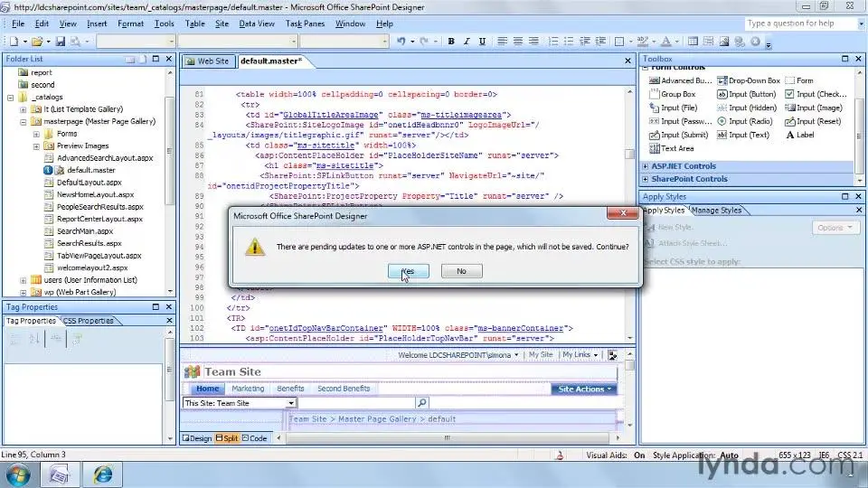868x488 pixels.
Task: Toggle Italic formatting
Action: coord(467,42)
